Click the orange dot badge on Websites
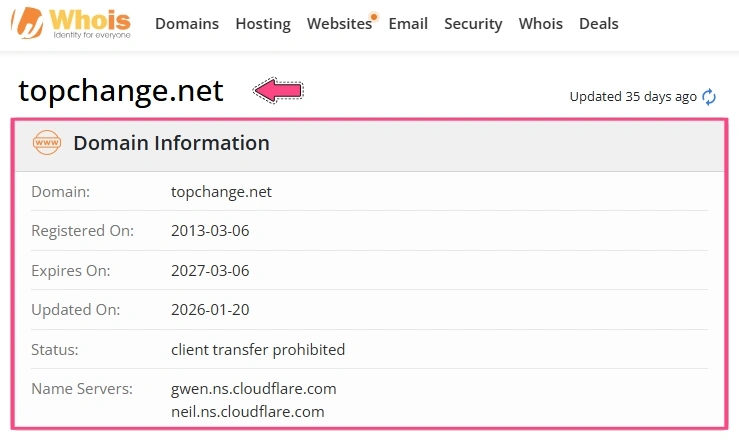 [374, 17]
